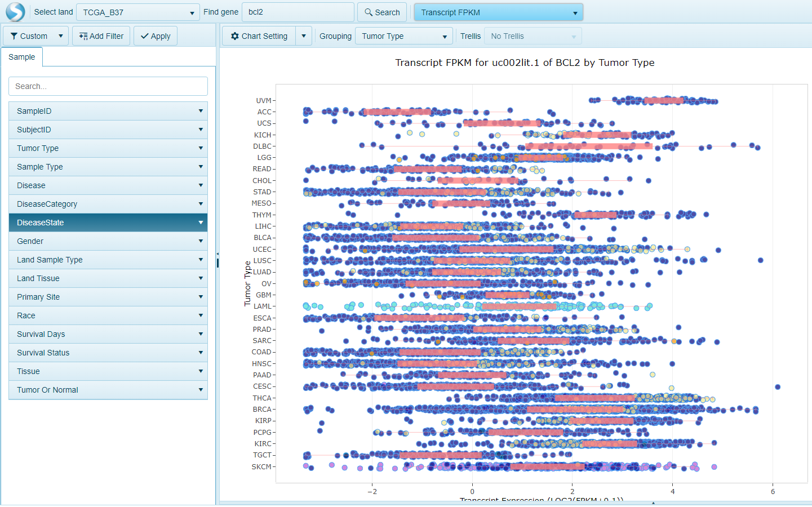The height and width of the screenshot is (507, 812).
Task: Open Chart Setting via the gear icon
Action: (235, 35)
